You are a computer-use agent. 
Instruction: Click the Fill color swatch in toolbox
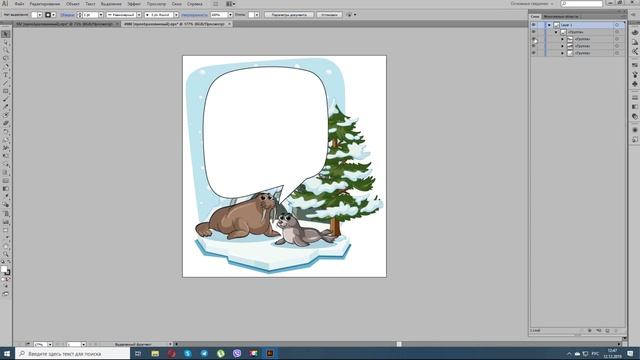(x=4, y=269)
